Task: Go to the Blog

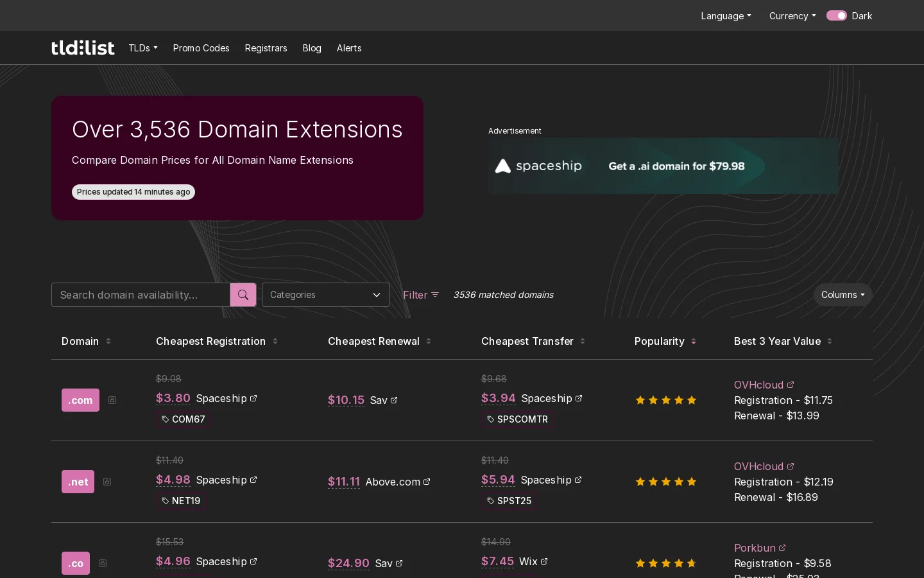Action: (312, 48)
